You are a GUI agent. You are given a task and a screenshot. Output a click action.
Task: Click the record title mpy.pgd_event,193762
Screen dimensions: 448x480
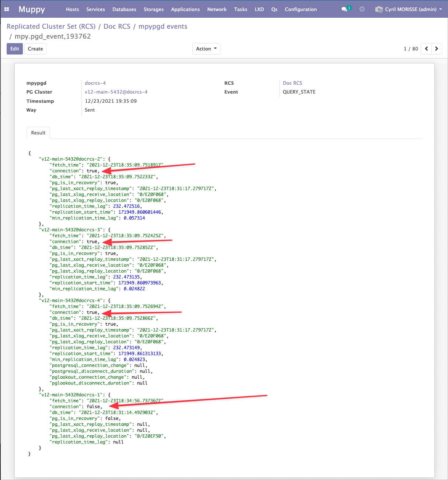click(53, 36)
